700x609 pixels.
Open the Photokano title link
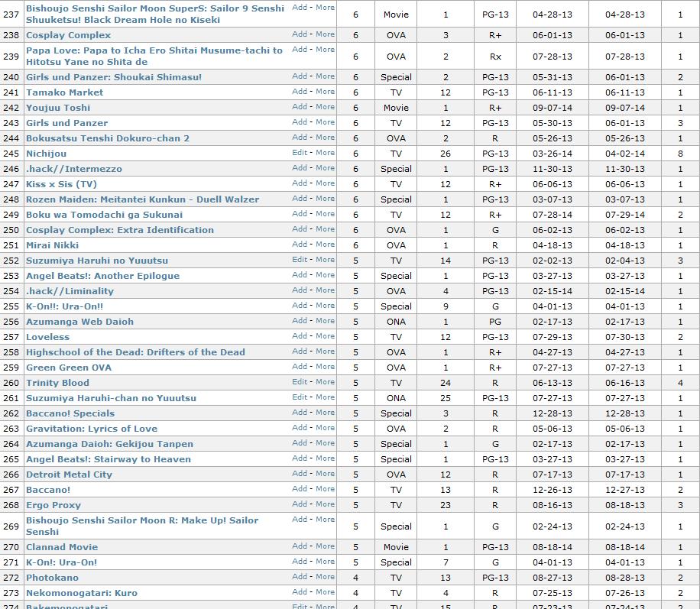(52, 578)
